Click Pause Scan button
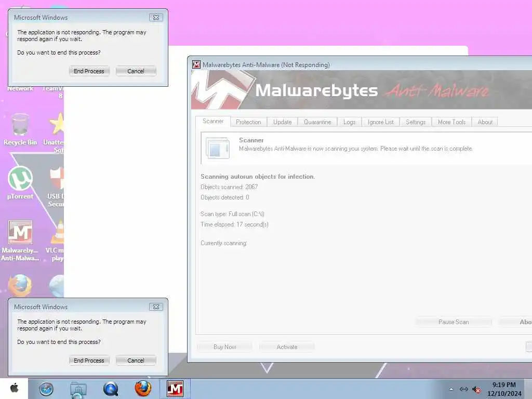532x399 pixels. (454, 322)
